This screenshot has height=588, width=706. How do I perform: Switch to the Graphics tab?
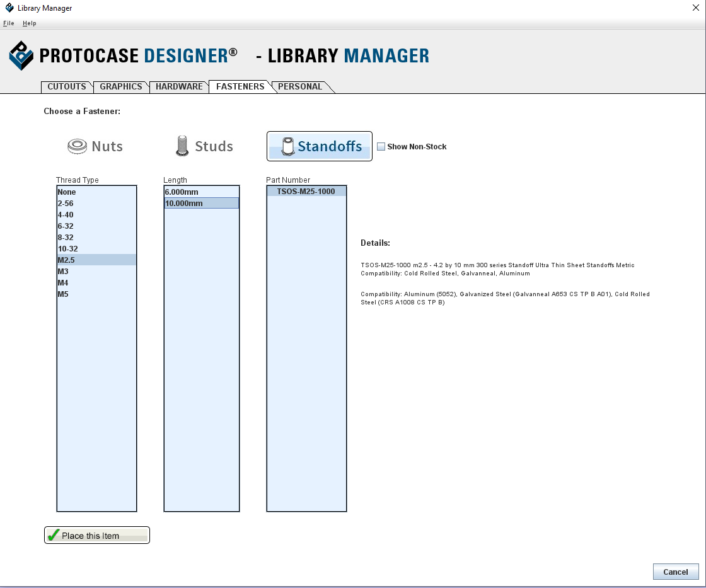(x=121, y=87)
